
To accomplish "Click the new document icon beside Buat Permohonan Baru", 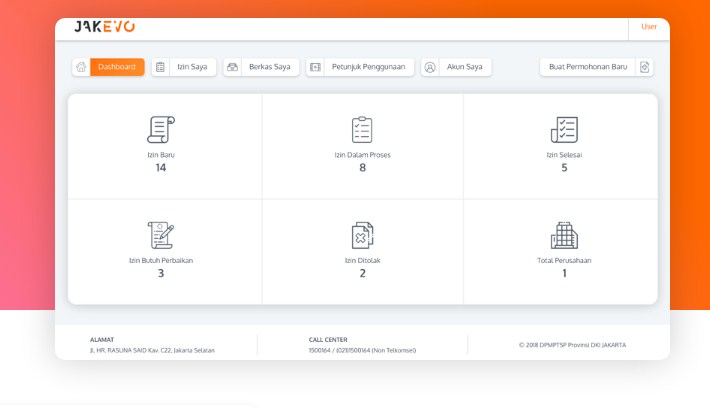I will 645,67.
